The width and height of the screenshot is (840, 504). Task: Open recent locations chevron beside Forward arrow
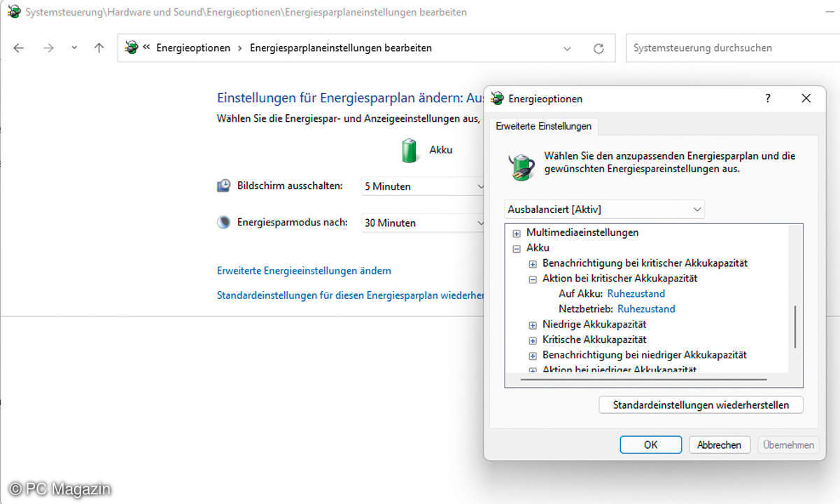click(x=74, y=48)
